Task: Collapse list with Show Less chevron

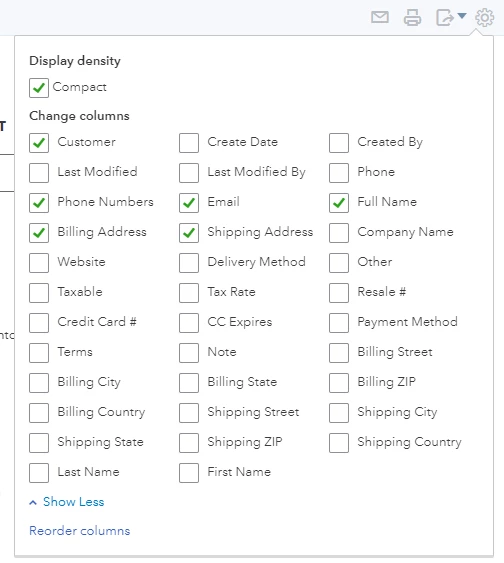Action: click(33, 502)
